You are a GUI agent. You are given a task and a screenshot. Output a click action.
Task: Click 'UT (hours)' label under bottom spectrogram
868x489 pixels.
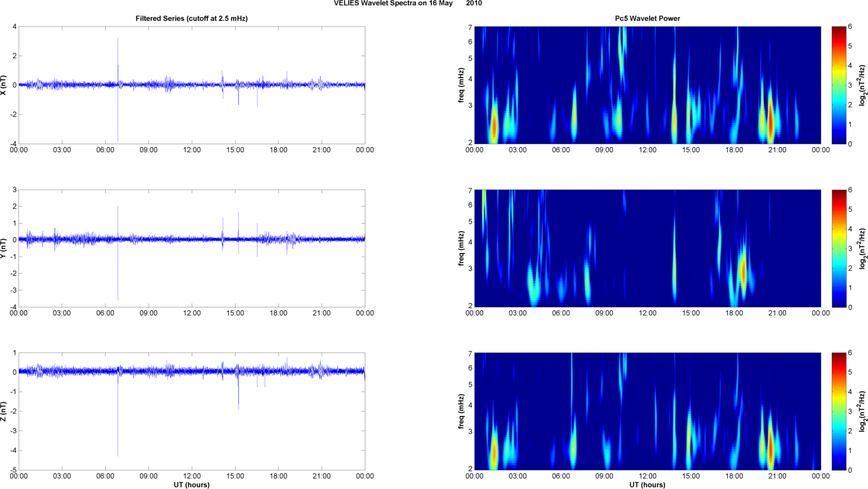(647, 485)
